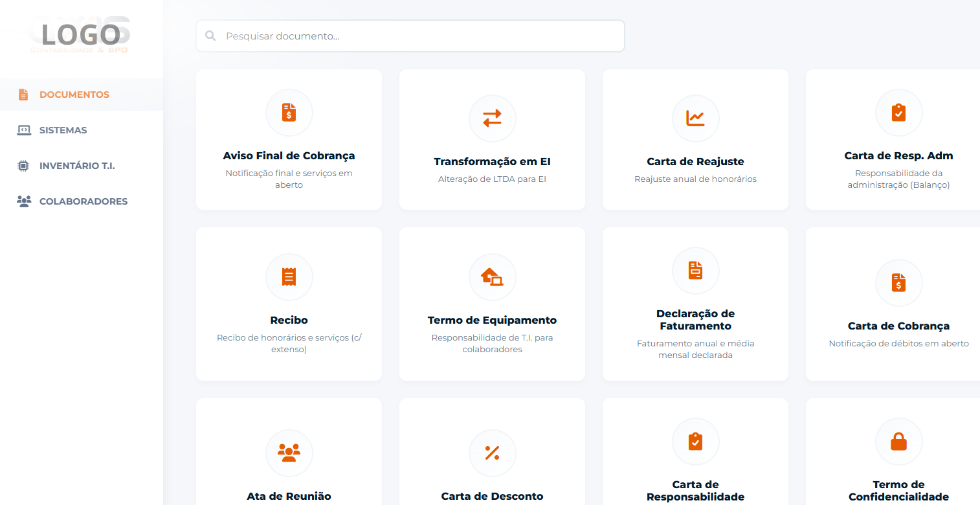Open the Colaboradores section in the sidebar
This screenshot has height=505, width=980.
click(84, 201)
